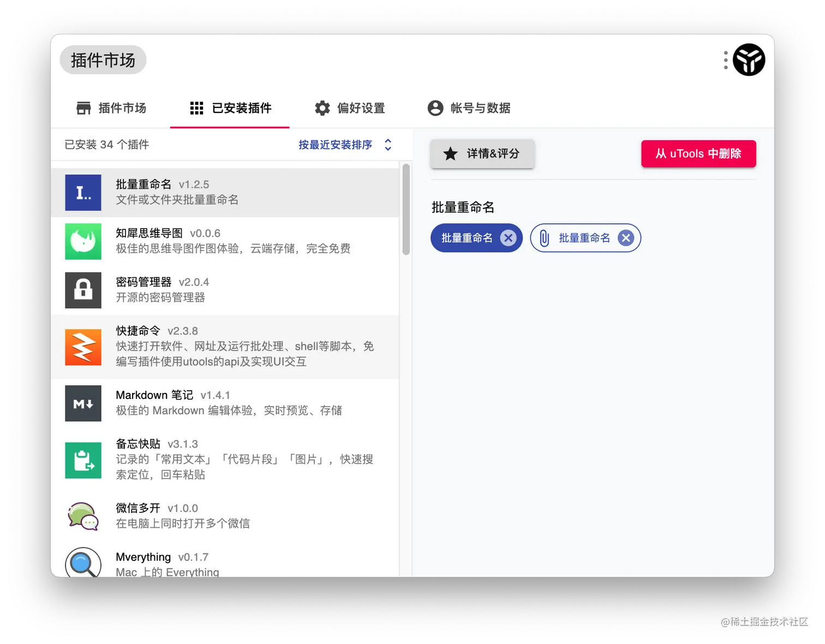Switch to the 插件市场 tab

tap(111, 108)
